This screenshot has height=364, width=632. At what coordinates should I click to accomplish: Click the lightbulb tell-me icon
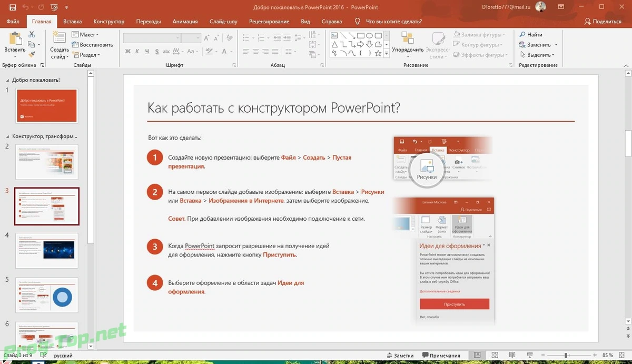click(358, 22)
